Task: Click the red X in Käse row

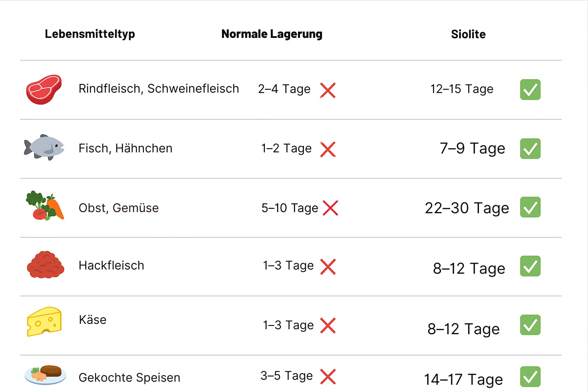Action: pyautogui.click(x=328, y=325)
